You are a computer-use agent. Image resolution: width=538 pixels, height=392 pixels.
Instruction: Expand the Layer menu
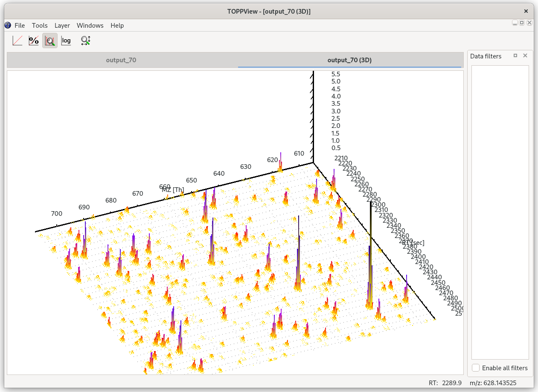coord(62,26)
